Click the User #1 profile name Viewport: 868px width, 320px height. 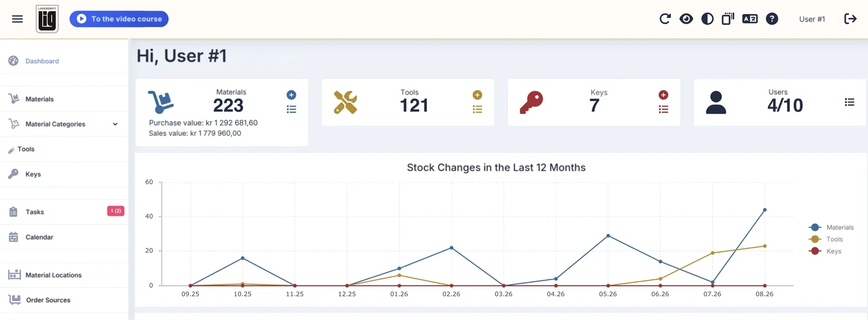tap(812, 19)
